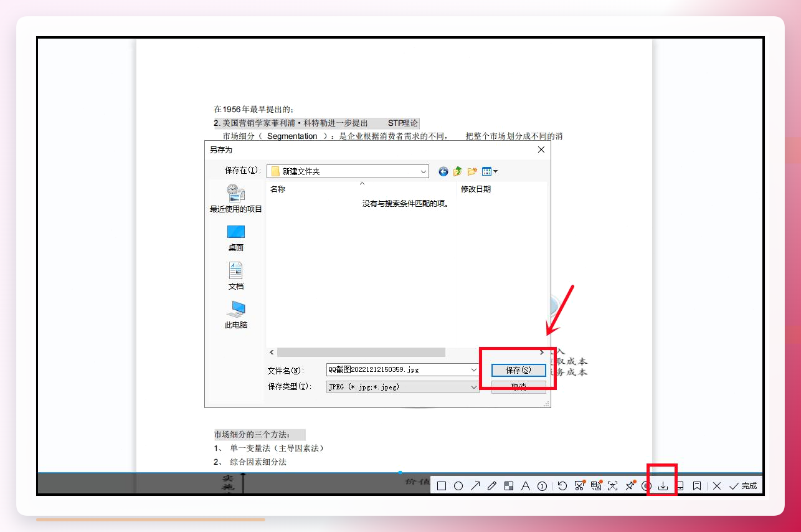The width and height of the screenshot is (801, 532).
Task: Select the ellipse annotation tool
Action: click(x=458, y=486)
